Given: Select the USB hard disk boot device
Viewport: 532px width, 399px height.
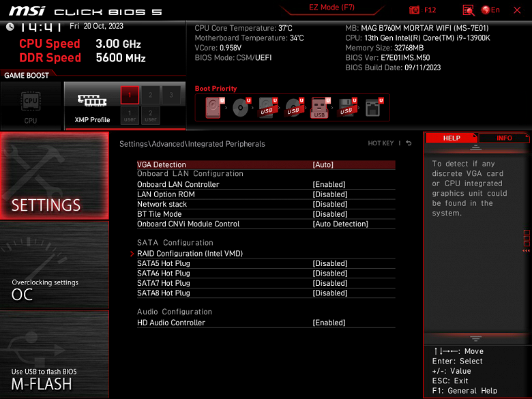Looking at the screenshot, I should point(267,108).
